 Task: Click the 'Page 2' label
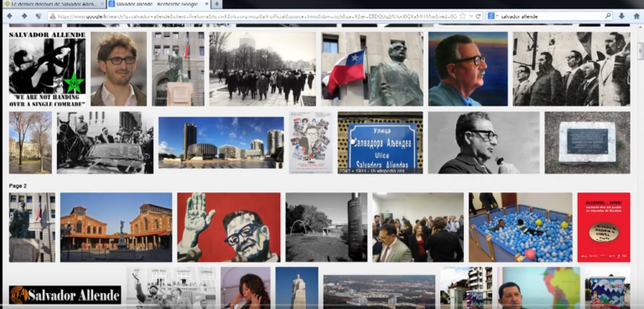click(18, 186)
